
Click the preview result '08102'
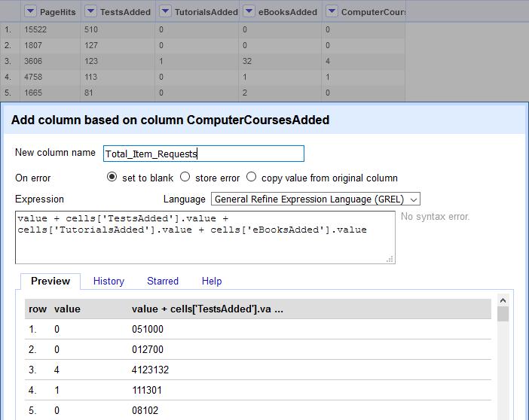145,410
